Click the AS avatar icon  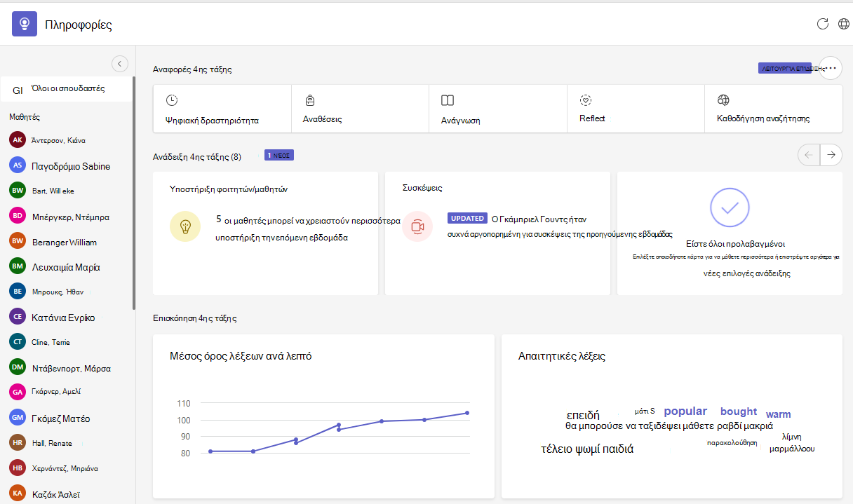tap(18, 165)
